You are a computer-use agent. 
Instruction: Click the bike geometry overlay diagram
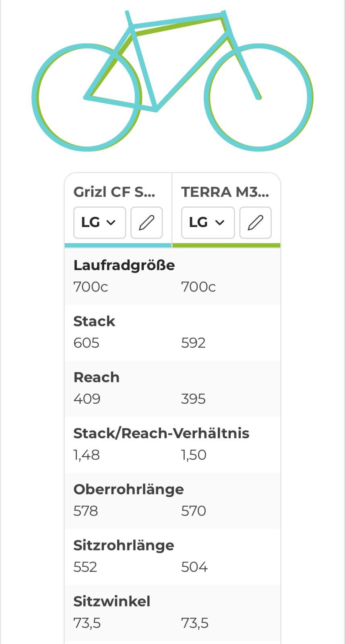tap(172, 80)
